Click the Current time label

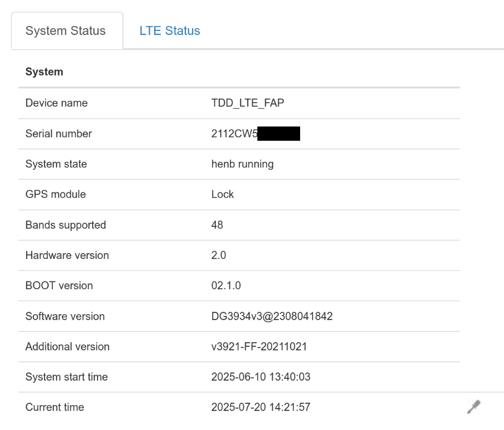pos(55,407)
